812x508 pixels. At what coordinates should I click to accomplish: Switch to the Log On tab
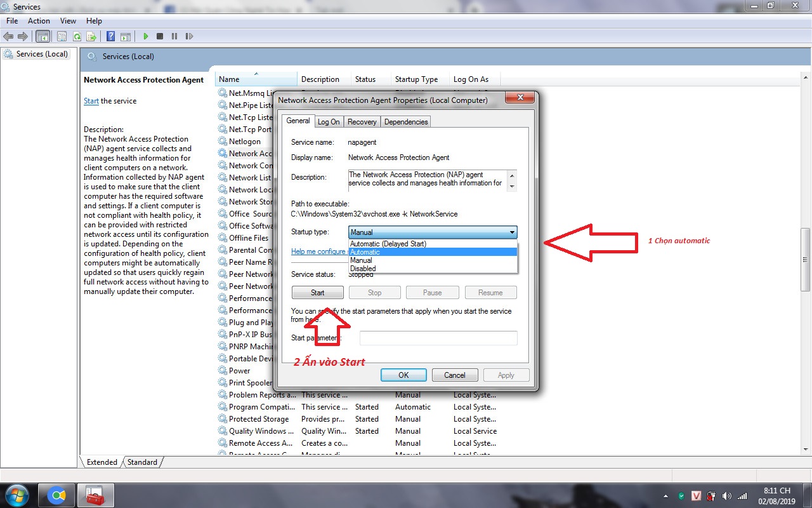pos(329,122)
